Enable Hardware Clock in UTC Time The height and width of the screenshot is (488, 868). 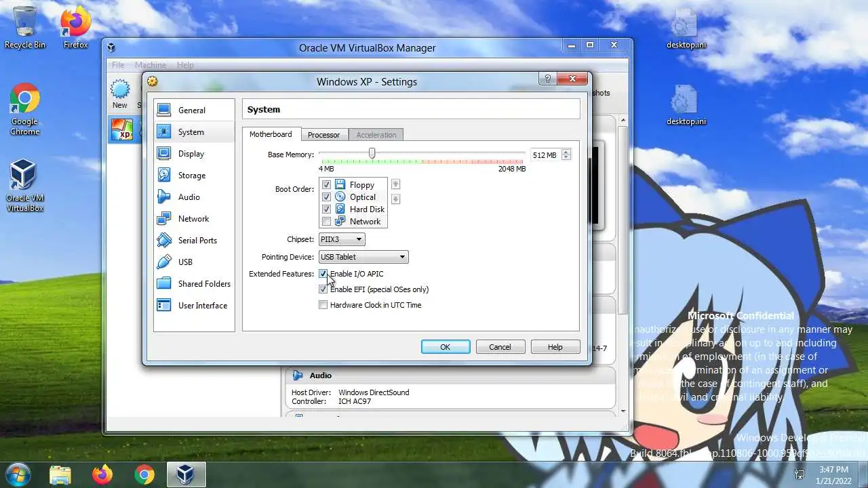[323, 305]
